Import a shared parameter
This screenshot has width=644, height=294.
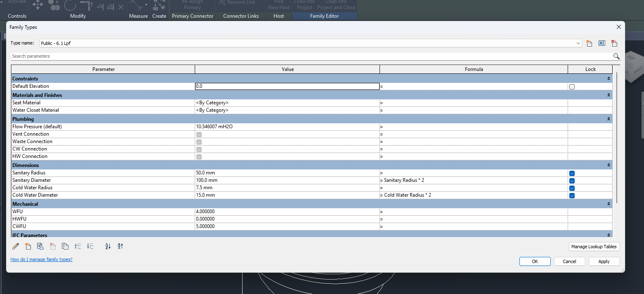pyautogui.click(x=40, y=246)
